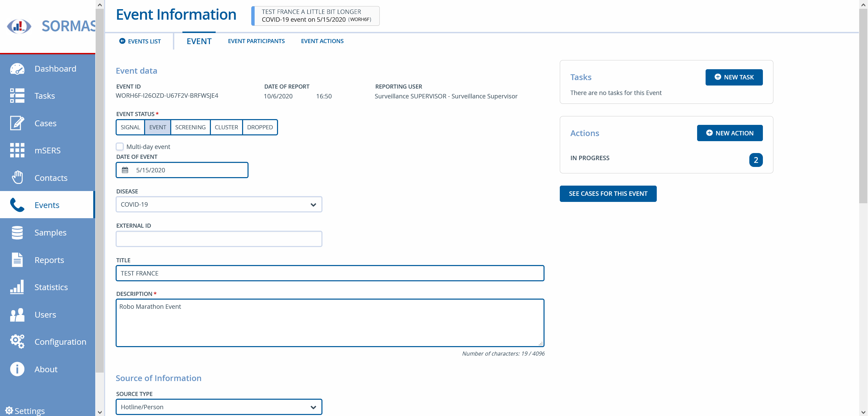This screenshot has height=416, width=868.
Task: Expand the Source Type dropdown arrow
Action: point(313,407)
